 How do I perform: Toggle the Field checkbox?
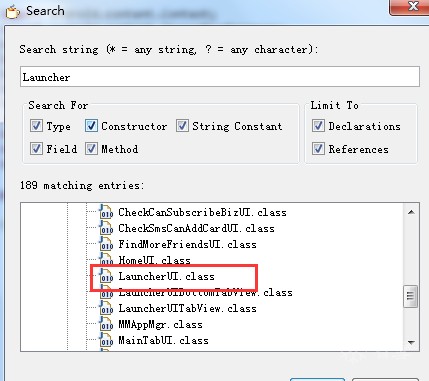pos(36,149)
